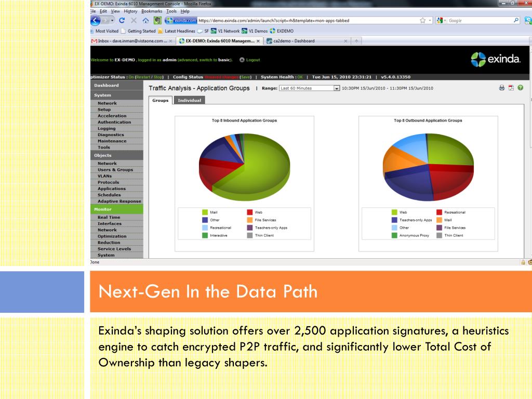Open V1 Network bookmark

click(225, 31)
